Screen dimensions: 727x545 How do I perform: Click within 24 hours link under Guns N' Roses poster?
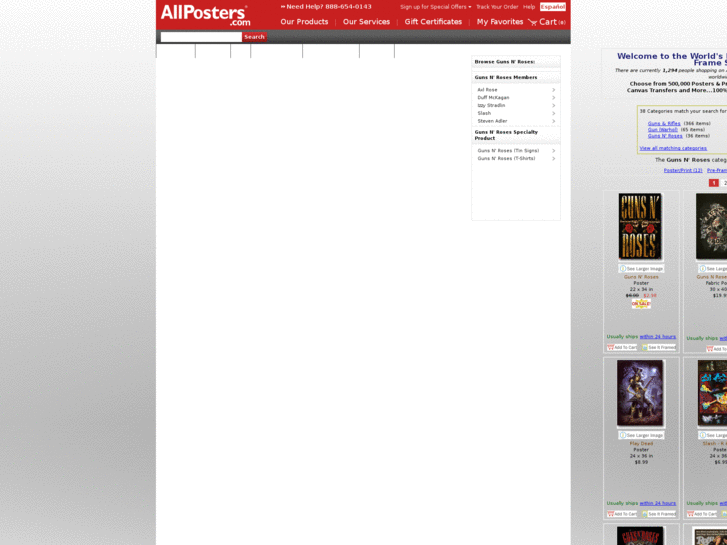(657, 337)
